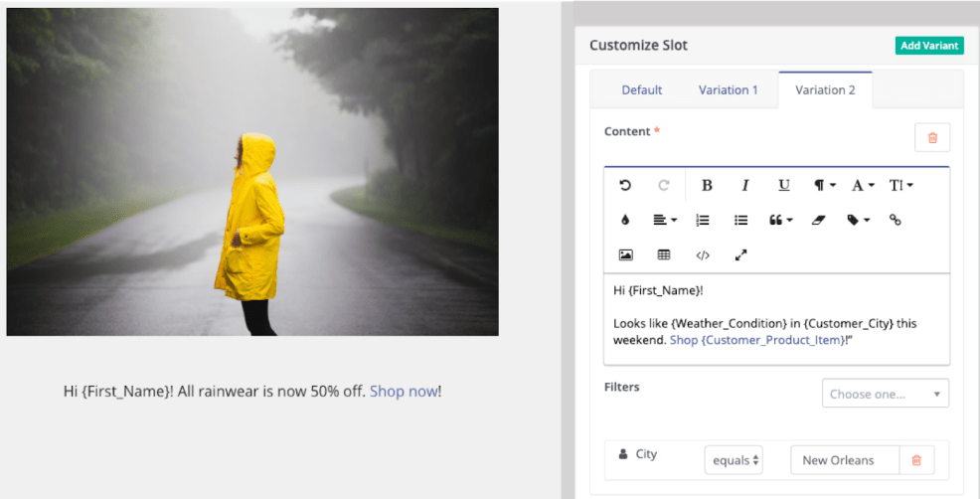Screen dimensions: 980x499
Task: Open the 'equals' operator dropdown
Action: 734,460
